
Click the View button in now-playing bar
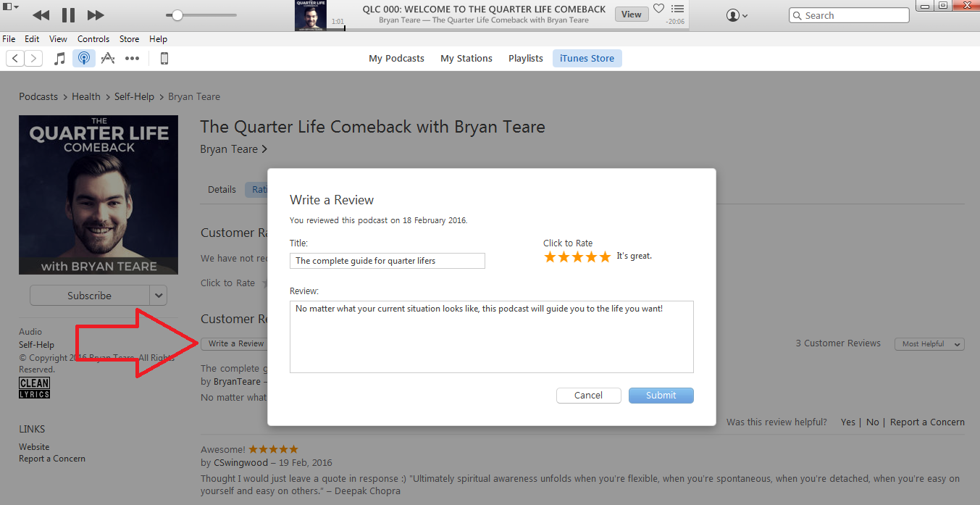(632, 14)
